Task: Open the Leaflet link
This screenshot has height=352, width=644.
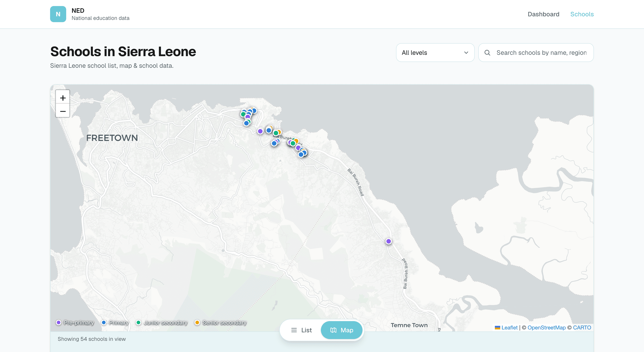Action: point(509,327)
